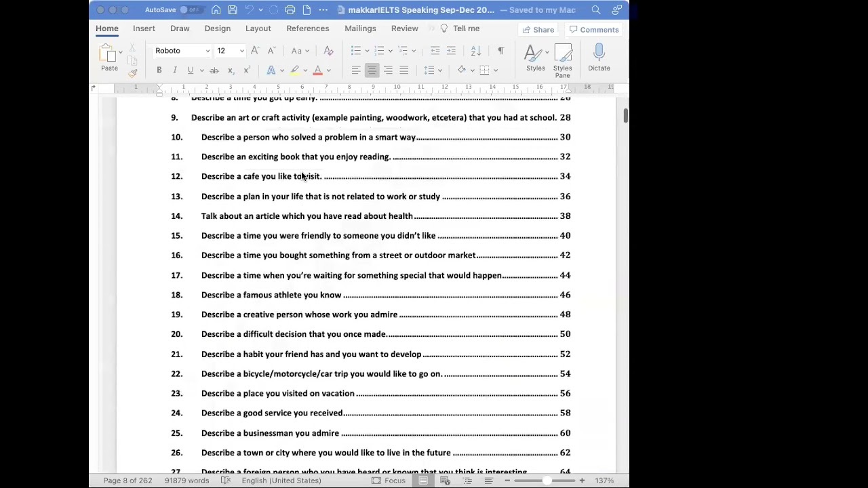Image resolution: width=868 pixels, height=488 pixels.
Task: Open the Comments button
Action: point(594,30)
